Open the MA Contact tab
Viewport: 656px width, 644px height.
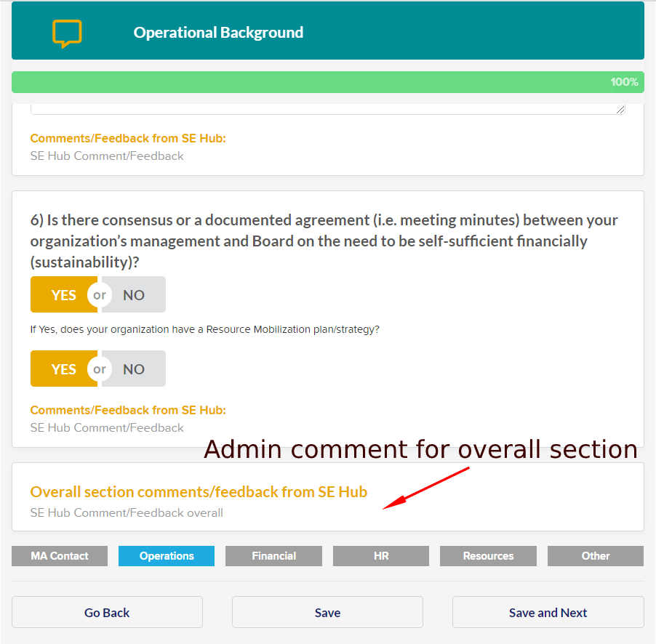[60, 556]
